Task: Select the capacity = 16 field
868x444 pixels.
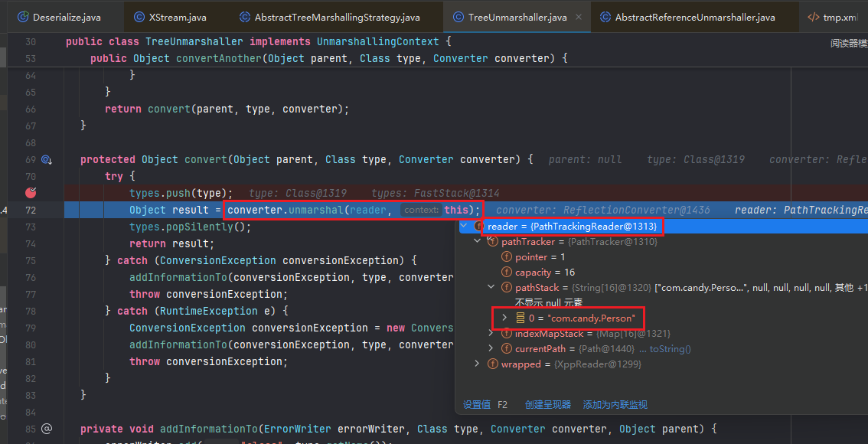Action: 545,273
